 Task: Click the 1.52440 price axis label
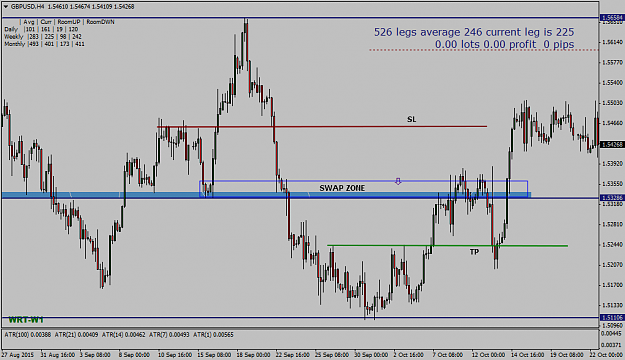pyautogui.click(x=612, y=244)
